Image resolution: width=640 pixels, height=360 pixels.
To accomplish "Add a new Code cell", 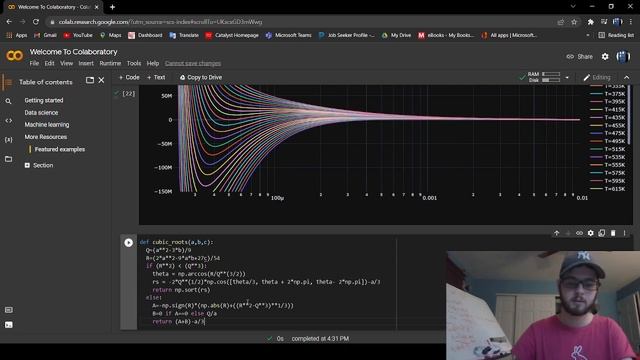I will point(129,78).
